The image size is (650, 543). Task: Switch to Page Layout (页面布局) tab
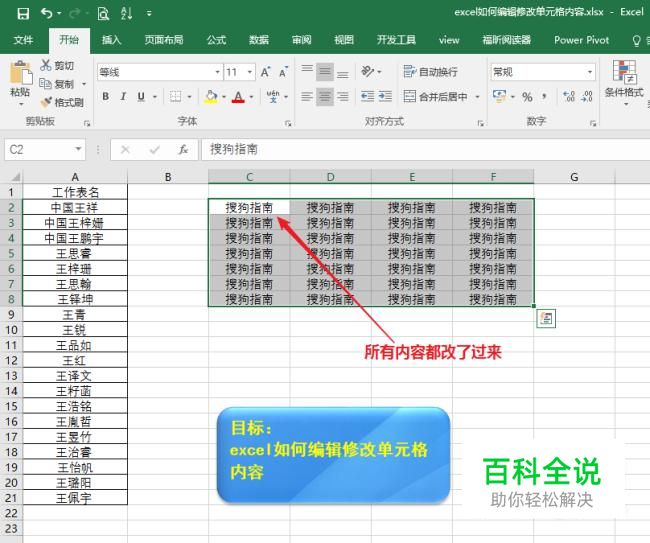point(164,40)
